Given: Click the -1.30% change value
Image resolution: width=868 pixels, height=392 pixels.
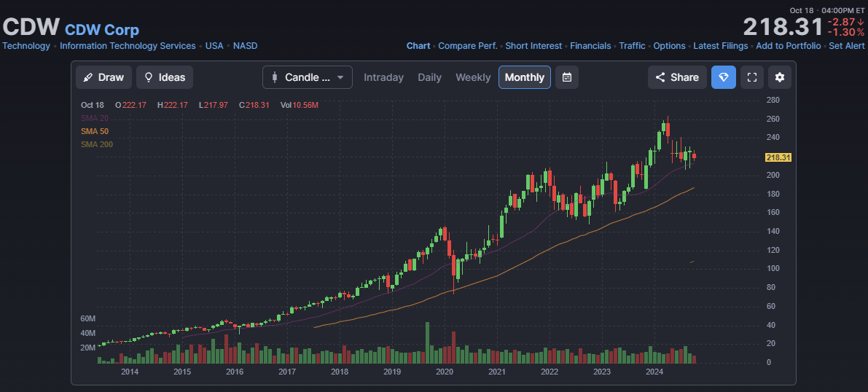Looking at the screenshot, I should (x=846, y=33).
